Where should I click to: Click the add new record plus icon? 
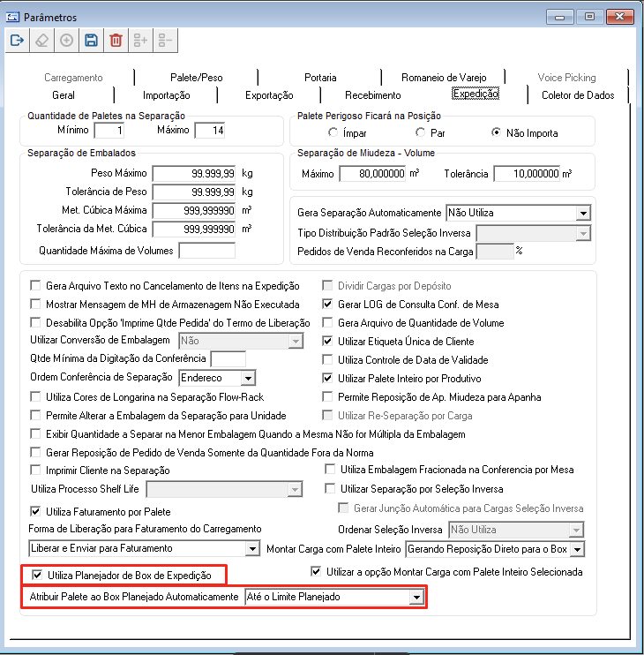click(66, 41)
